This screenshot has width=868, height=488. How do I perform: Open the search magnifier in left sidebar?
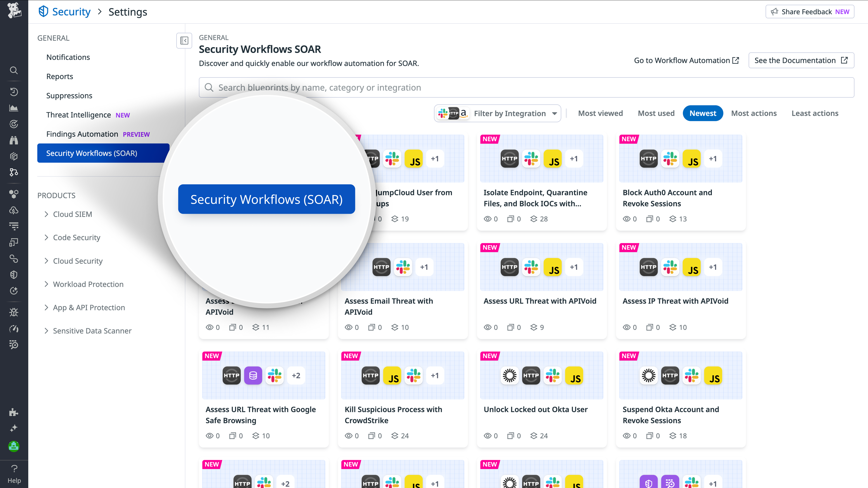click(14, 70)
